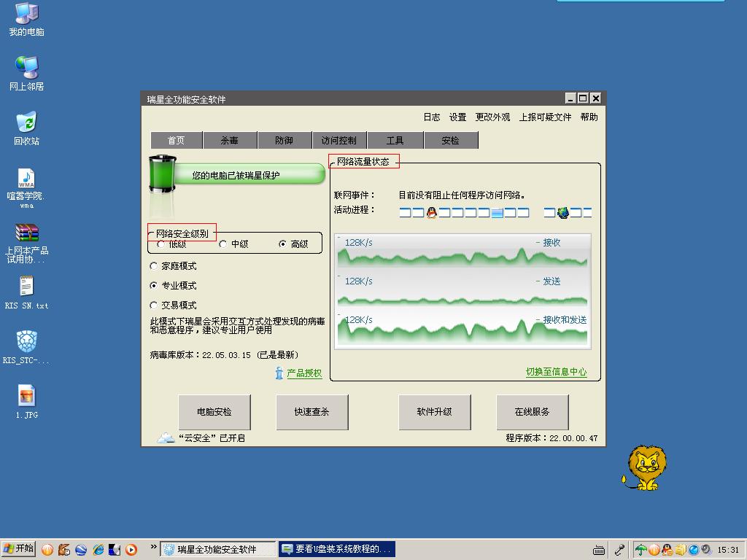747x560 pixels.
Task: Open the 日志 log menu
Action: pos(432,117)
